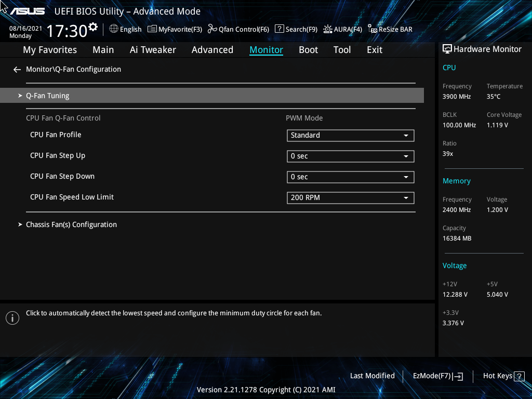This screenshot has width=532, height=399.
Task: Click the CPU temperature value 35°C
Action: click(x=494, y=97)
